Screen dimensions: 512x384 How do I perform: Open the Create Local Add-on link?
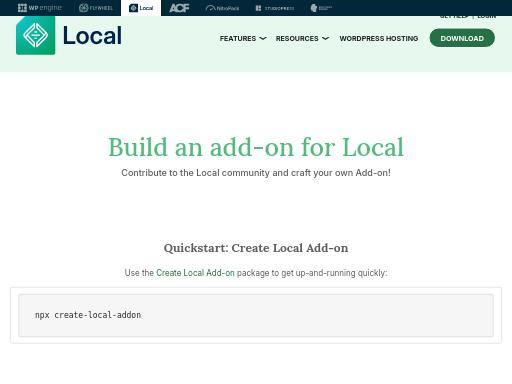pos(195,273)
